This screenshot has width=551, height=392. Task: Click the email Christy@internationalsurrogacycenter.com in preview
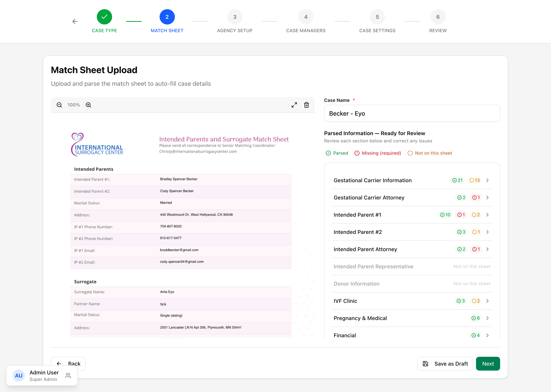[198, 151]
